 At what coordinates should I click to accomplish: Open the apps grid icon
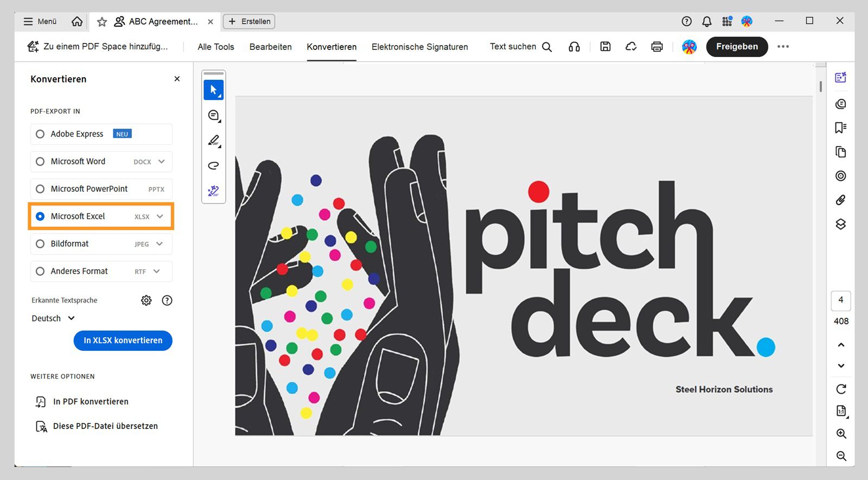727,21
